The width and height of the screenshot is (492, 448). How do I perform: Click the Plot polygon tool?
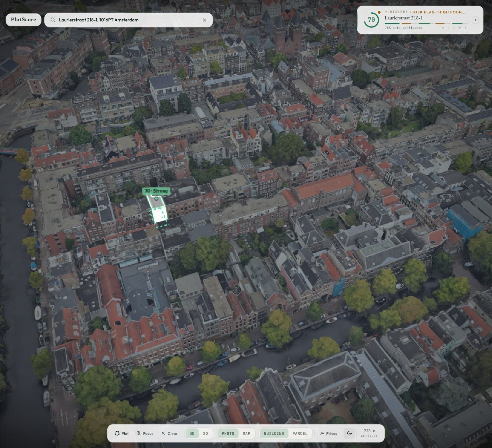(x=121, y=433)
